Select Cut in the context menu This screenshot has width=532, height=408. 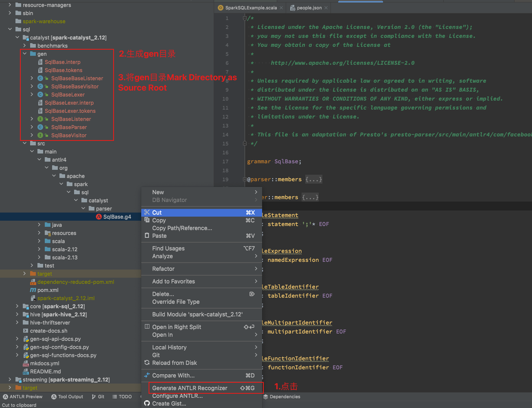click(x=201, y=213)
